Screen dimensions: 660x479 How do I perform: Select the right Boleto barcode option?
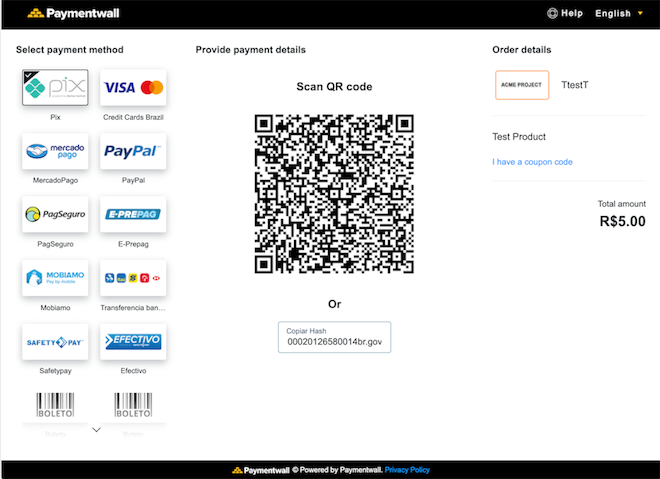[x=133, y=405]
